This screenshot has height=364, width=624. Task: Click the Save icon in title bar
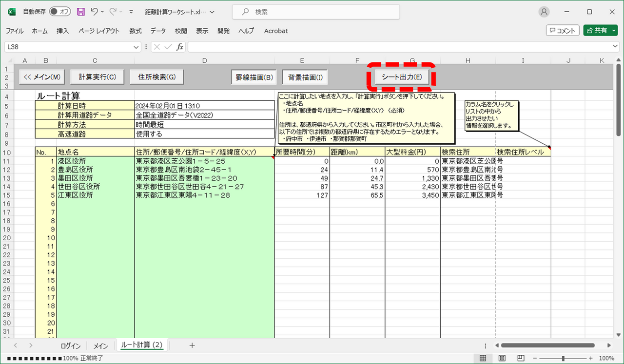pos(81,12)
